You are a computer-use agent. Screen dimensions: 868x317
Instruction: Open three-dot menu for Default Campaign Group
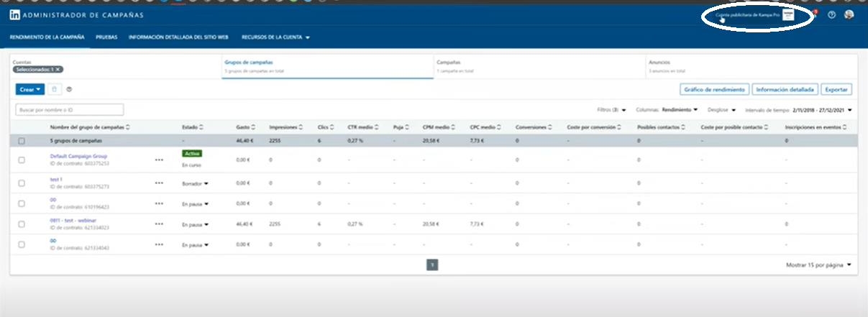pyautogui.click(x=159, y=160)
